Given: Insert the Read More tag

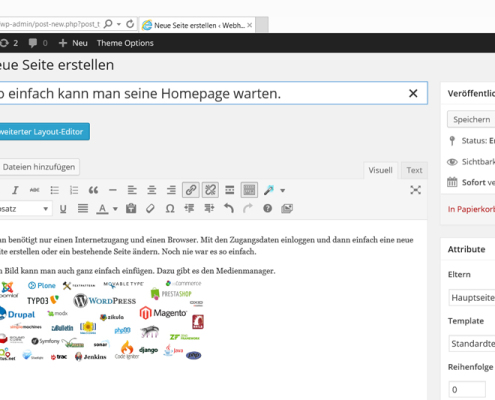Looking at the screenshot, I should click(230, 190).
